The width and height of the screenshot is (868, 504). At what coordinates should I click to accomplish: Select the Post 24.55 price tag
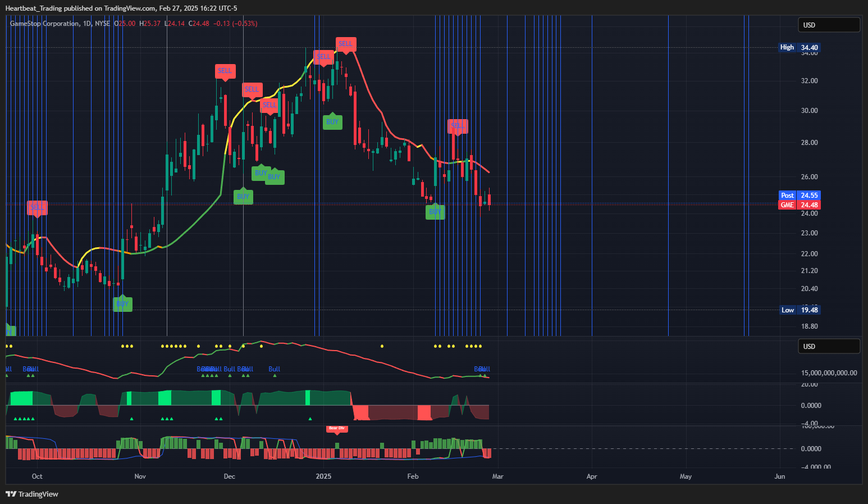800,196
